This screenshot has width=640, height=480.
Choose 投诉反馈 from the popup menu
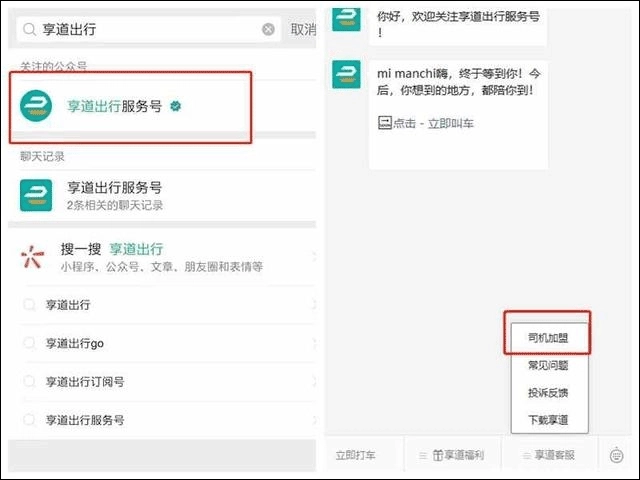tap(547, 392)
